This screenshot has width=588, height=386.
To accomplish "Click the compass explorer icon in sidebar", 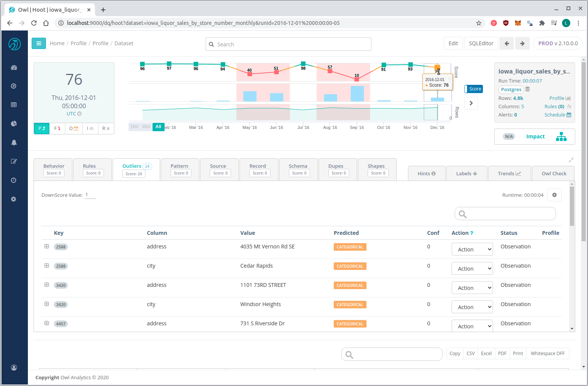I will coord(14,86).
